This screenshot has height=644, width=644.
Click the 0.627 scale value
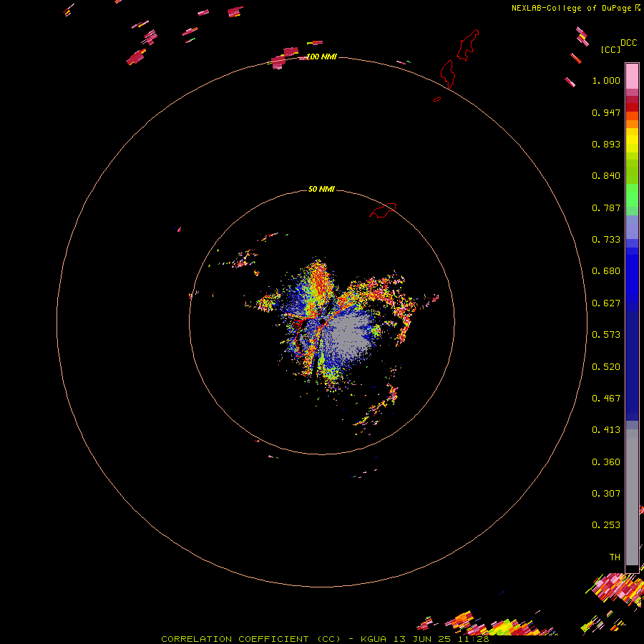(x=606, y=303)
